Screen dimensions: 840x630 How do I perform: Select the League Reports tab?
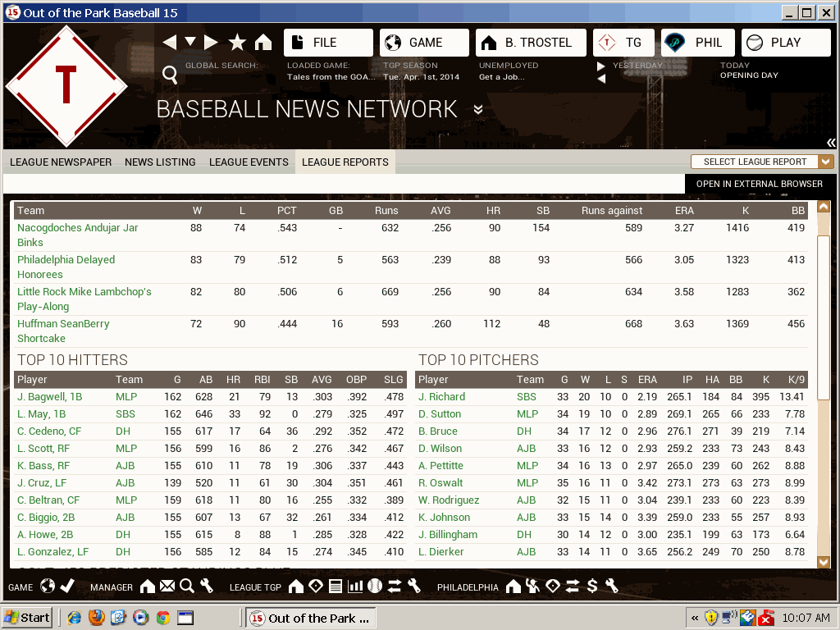pyautogui.click(x=345, y=162)
